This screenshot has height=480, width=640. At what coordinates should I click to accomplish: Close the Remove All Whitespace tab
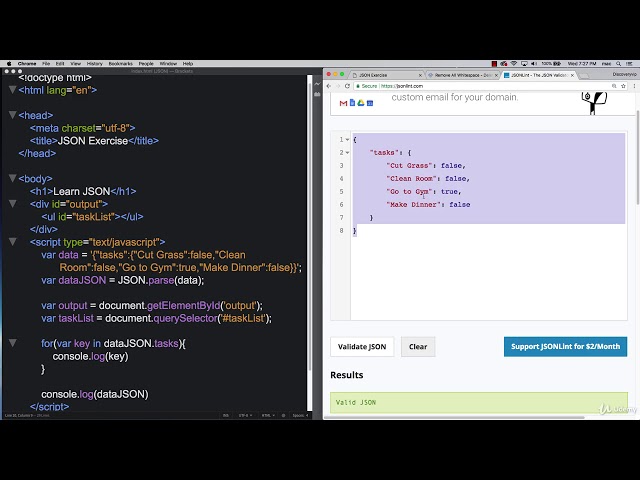click(496, 76)
